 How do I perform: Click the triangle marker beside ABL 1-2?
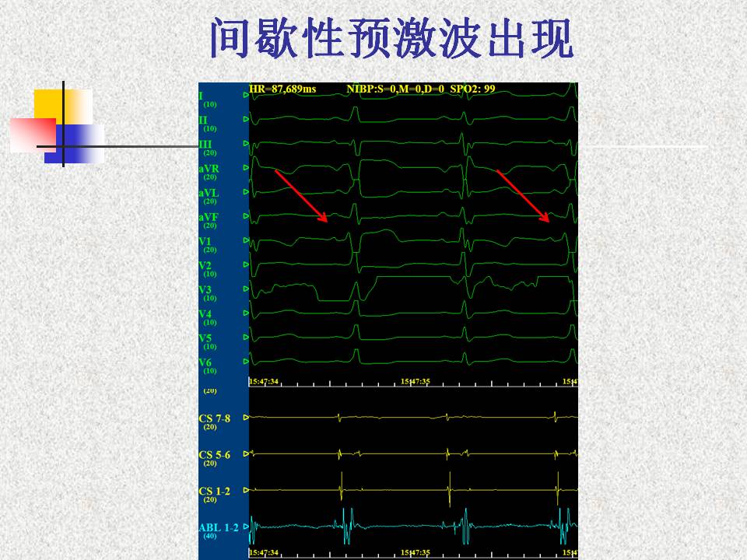click(246, 529)
